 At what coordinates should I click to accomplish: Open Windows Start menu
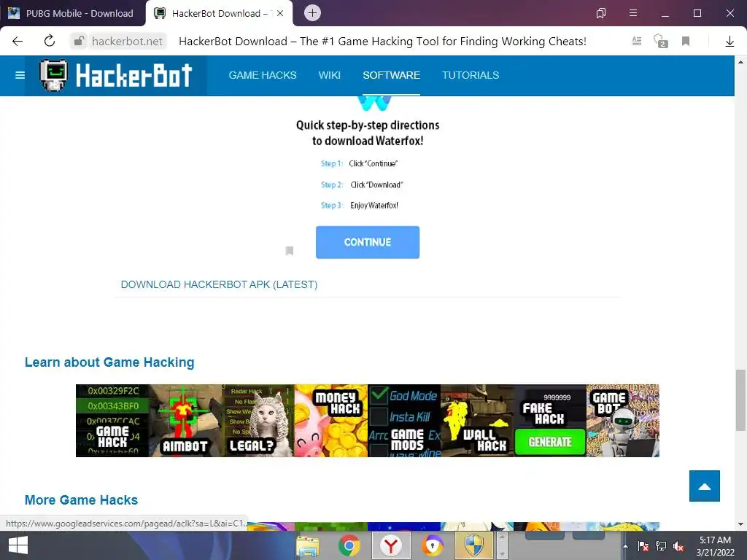18,545
